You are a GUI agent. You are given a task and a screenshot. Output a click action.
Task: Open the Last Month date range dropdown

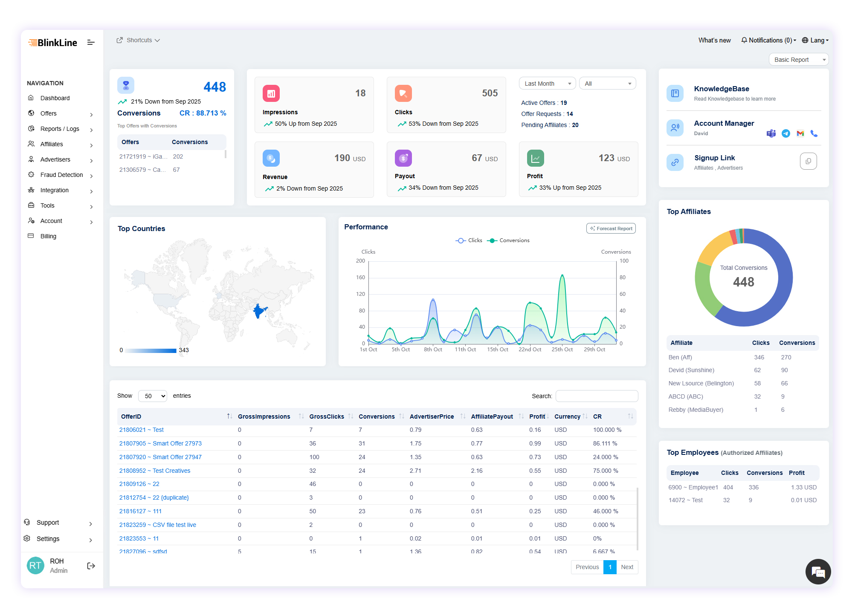coord(547,83)
